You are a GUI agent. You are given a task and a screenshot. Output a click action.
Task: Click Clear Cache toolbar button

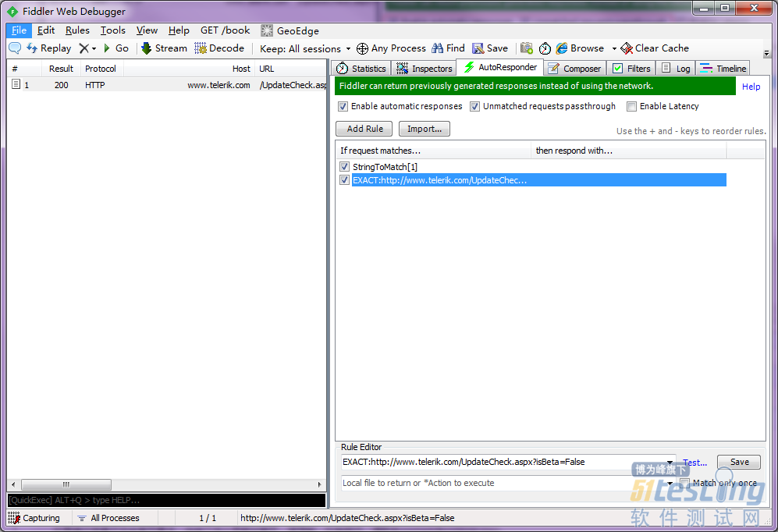click(655, 48)
